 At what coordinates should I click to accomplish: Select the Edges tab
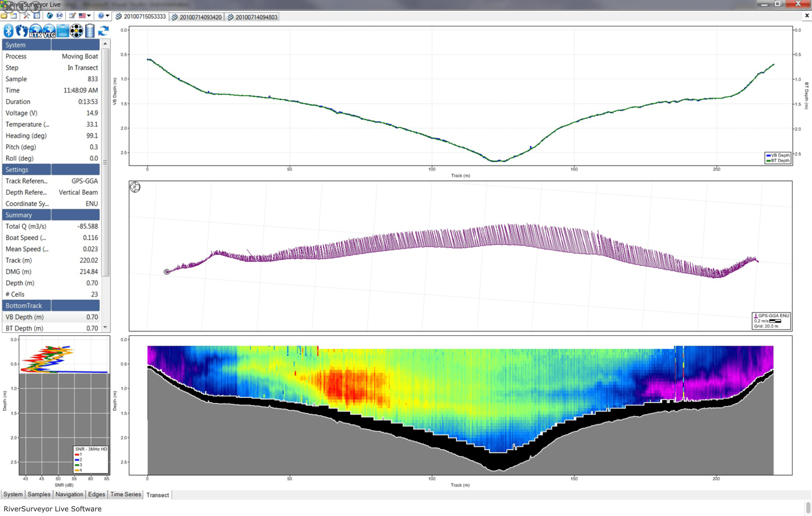click(x=96, y=494)
